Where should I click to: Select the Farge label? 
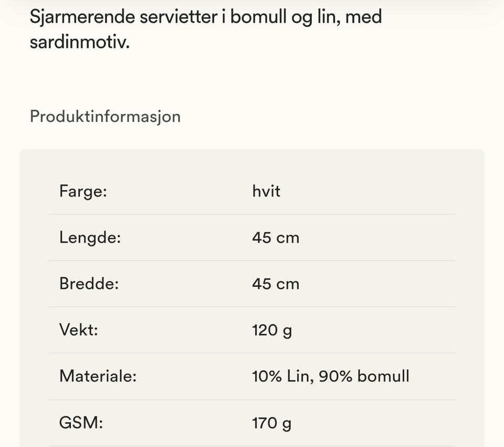[83, 191]
